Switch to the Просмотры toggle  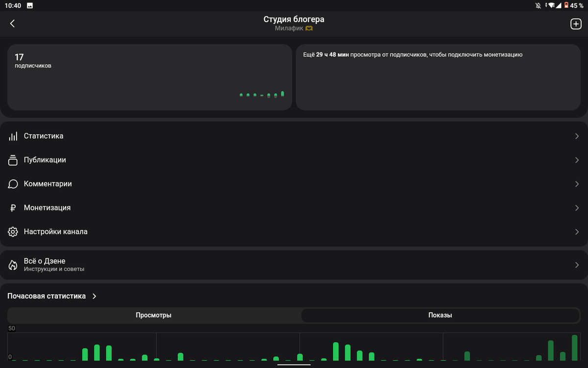(x=154, y=315)
